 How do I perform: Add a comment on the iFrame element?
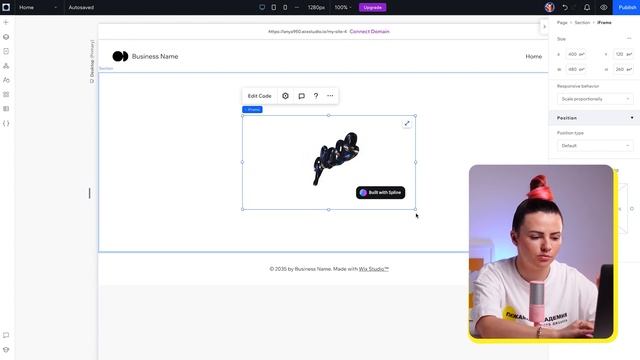point(302,96)
